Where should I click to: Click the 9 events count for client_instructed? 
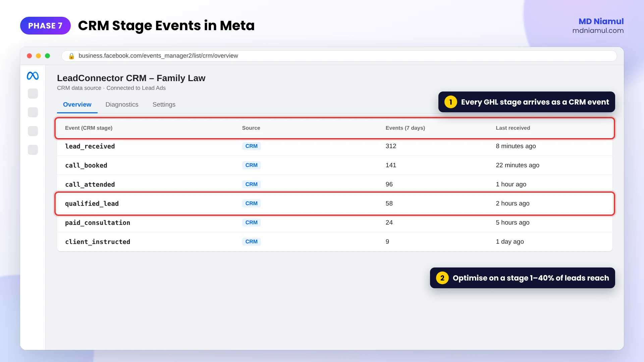point(387,242)
